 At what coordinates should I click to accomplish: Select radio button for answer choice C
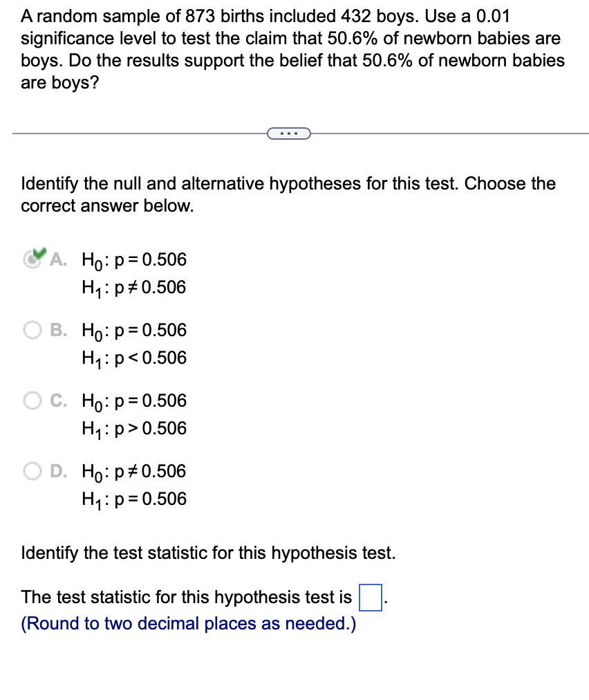point(32,401)
